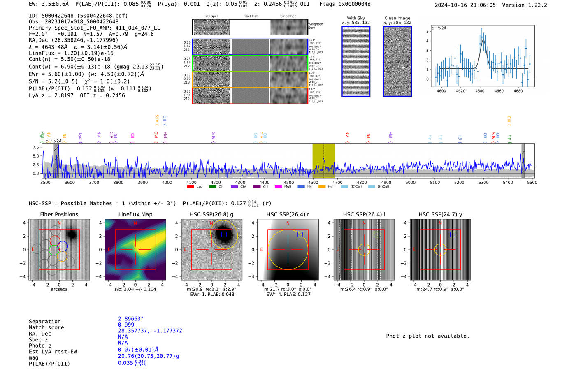Select the magenta MgII legend swatch

point(279,186)
